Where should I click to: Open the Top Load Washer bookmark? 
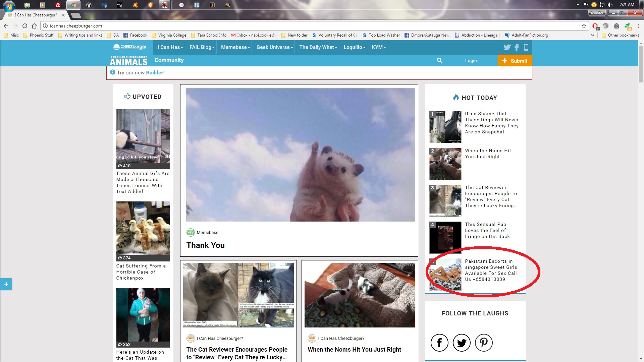point(381,35)
